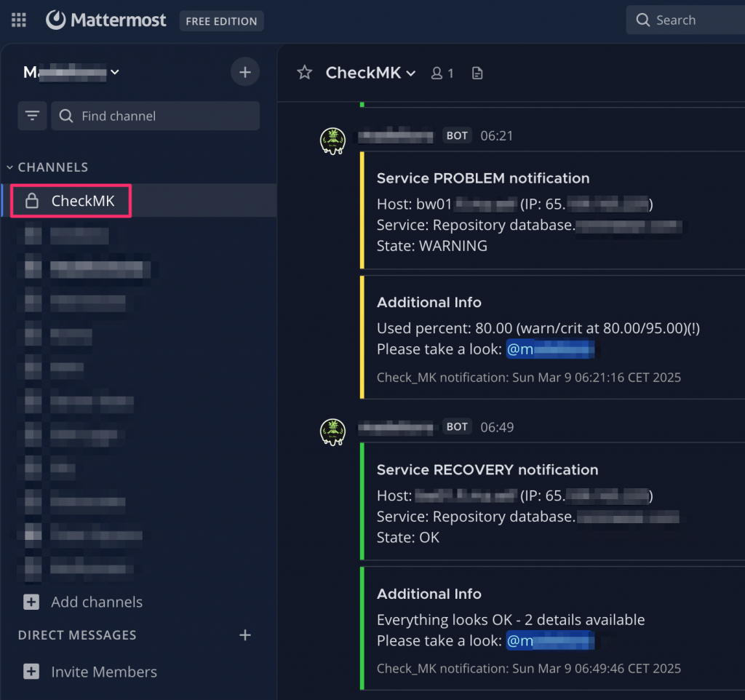Click the 06:49 message timestamp
The width and height of the screenshot is (745, 700).
[497, 427]
